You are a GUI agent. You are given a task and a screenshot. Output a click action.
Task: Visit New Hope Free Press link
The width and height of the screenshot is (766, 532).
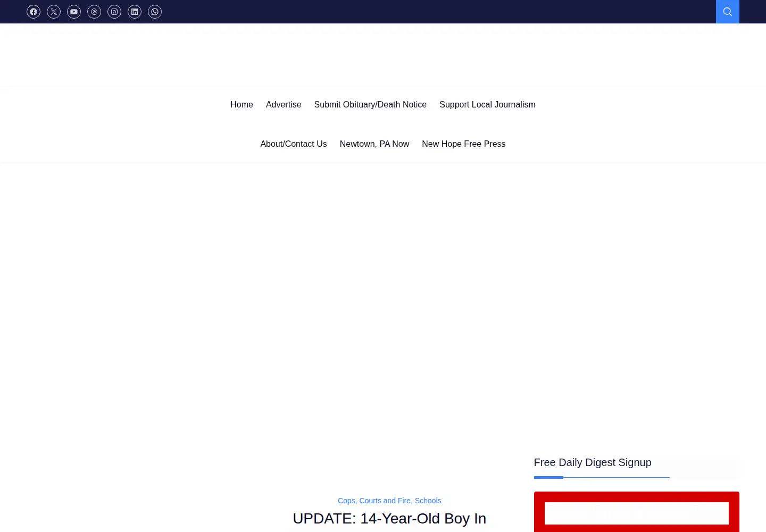click(x=464, y=144)
